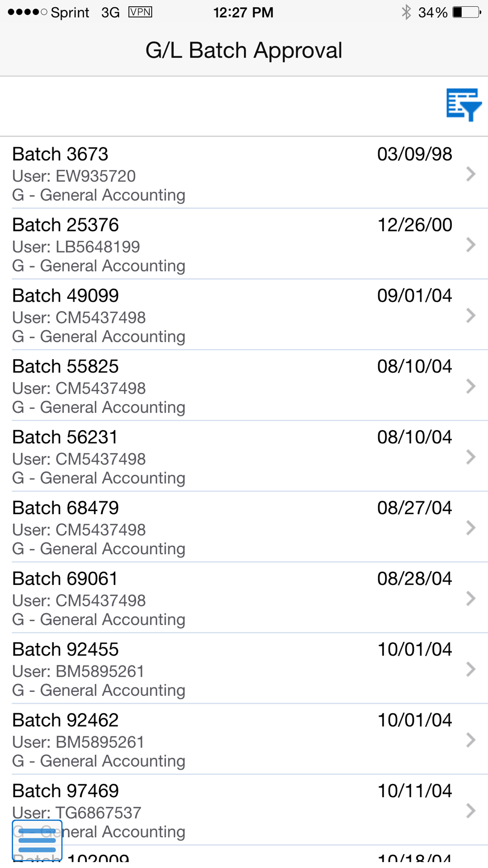Tap date 12/26/00 on Batch 25376
488x868 pixels.
click(x=415, y=225)
